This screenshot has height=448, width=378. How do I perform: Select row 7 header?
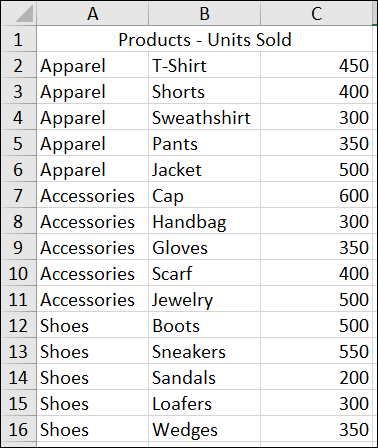point(19,195)
